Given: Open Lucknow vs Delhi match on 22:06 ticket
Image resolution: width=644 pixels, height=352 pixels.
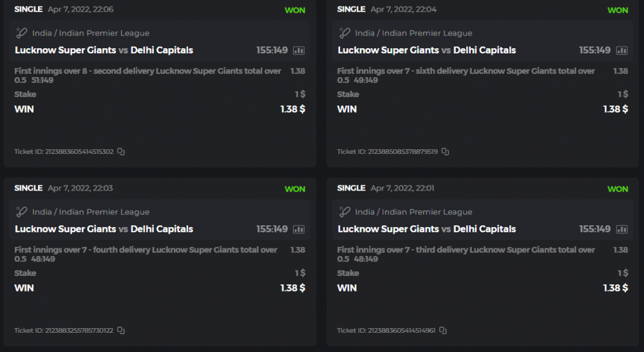Looking at the screenshot, I should click(104, 50).
